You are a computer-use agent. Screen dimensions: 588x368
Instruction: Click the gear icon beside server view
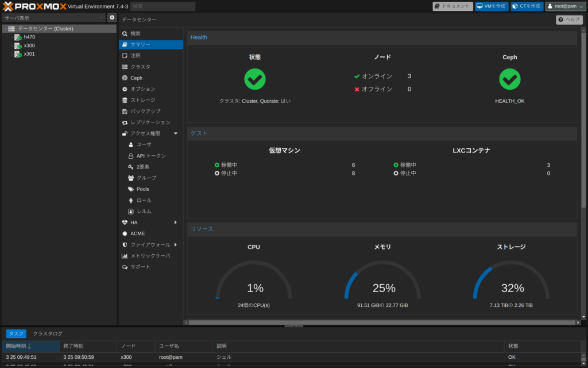click(112, 18)
